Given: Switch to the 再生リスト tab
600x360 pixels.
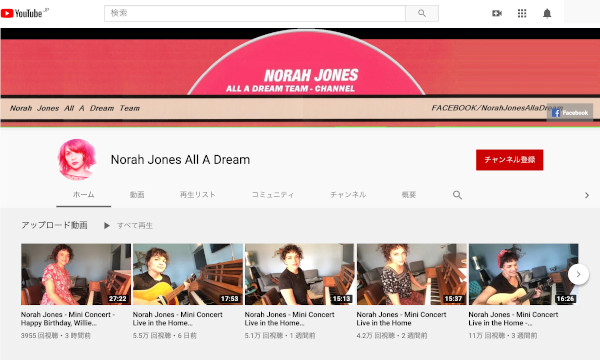Looking at the screenshot, I should 197,195.
